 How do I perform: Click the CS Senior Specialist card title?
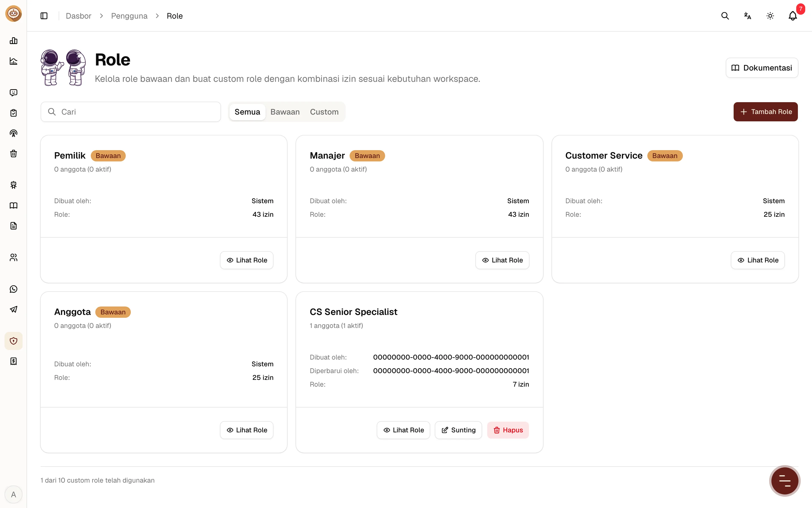click(353, 312)
